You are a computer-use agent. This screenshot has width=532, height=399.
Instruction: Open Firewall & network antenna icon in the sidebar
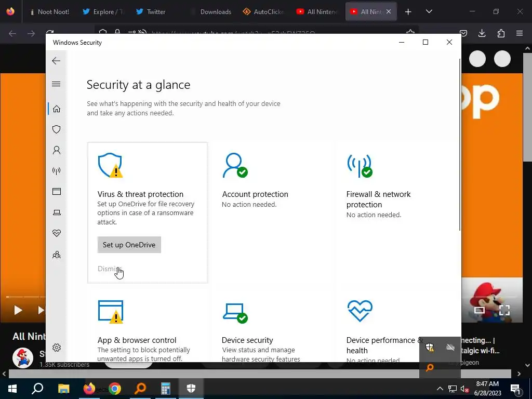pyautogui.click(x=57, y=170)
